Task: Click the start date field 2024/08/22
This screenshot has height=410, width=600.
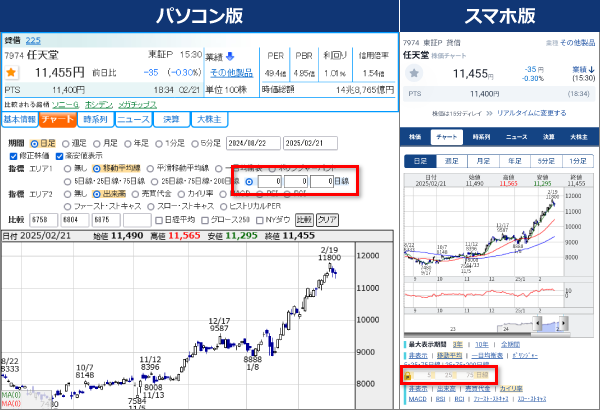Action: [x=253, y=143]
